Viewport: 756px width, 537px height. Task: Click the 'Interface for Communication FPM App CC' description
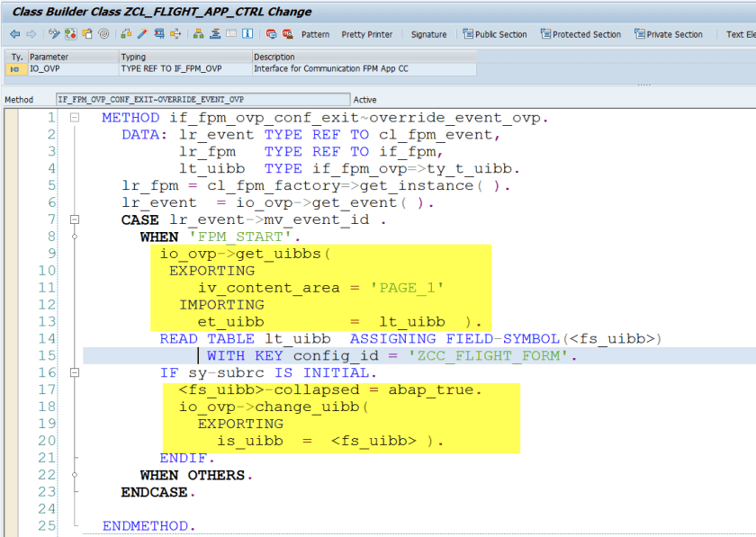click(x=364, y=69)
